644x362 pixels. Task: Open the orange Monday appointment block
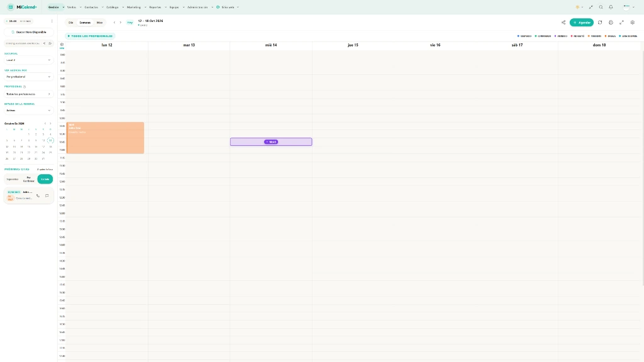click(x=105, y=138)
